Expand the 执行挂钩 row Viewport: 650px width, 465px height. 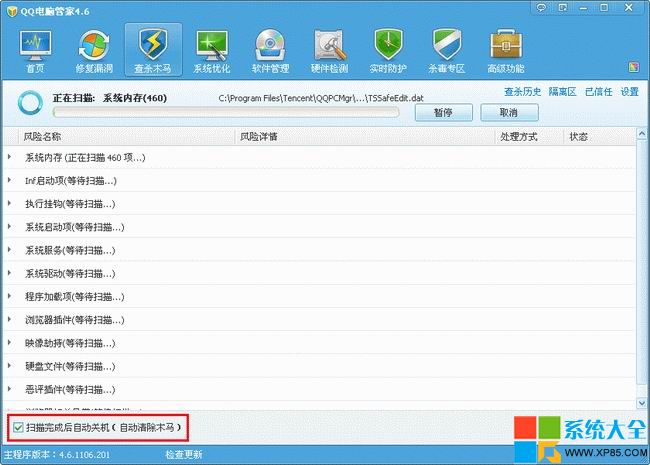[10, 203]
